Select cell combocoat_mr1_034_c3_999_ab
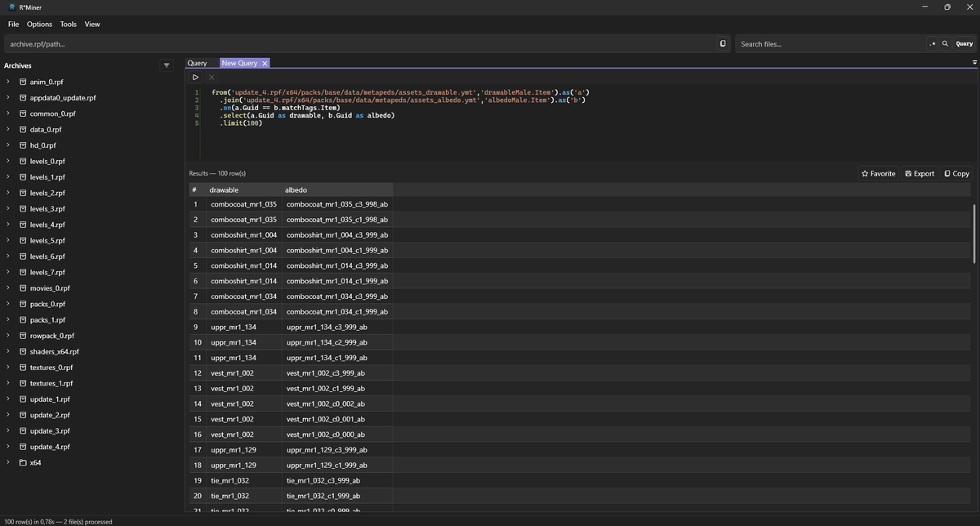Image resolution: width=980 pixels, height=526 pixels. tap(337, 296)
